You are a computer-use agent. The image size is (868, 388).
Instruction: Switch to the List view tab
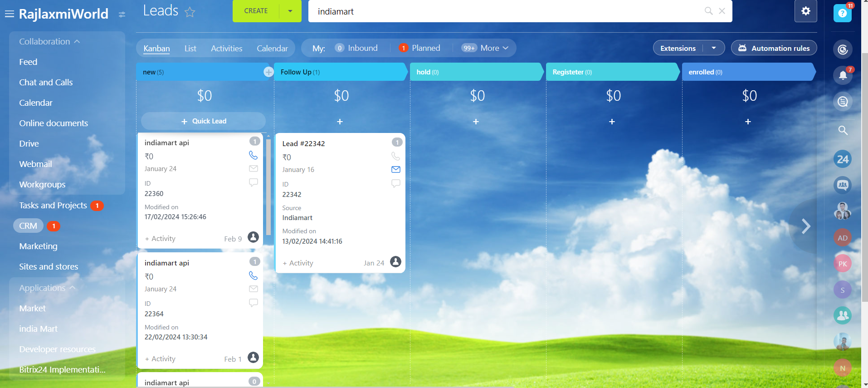[190, 49]
